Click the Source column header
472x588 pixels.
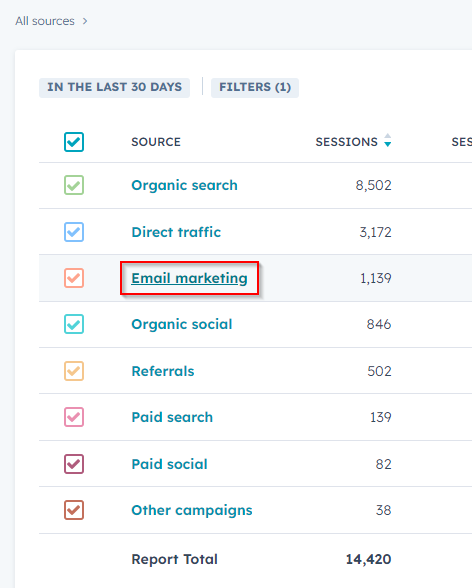pos(156,142)
